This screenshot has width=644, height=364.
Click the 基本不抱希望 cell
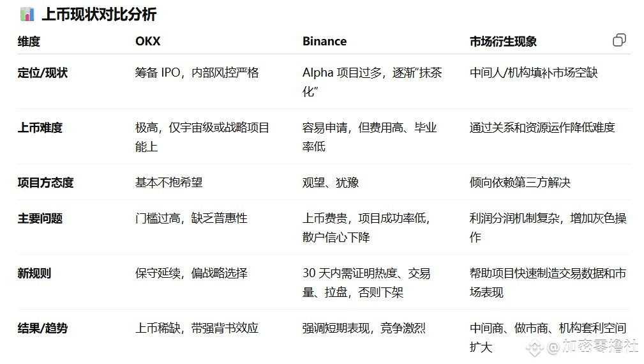click(168, 183)
